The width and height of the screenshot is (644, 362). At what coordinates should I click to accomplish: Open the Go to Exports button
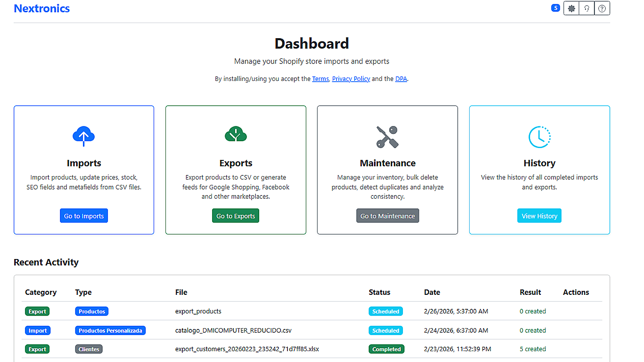tap(235, 216)
